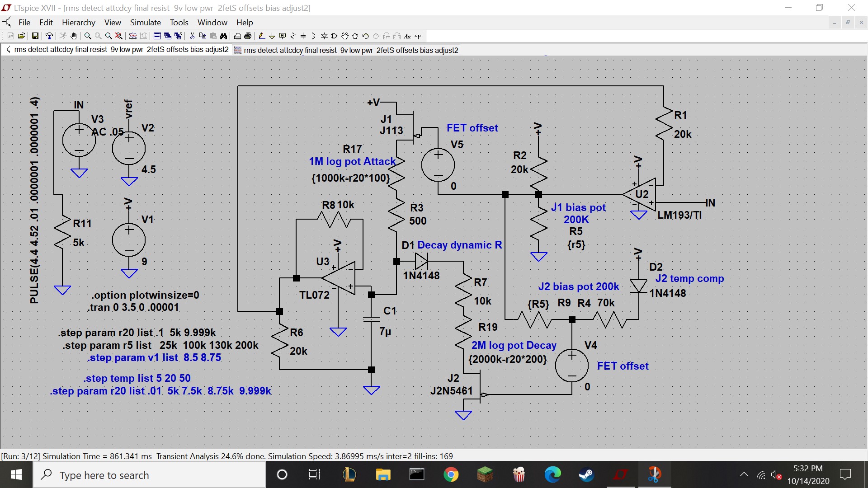Tile windows with the tile icon
This screenshot has height=488, width=868.
pyautogui.click(x=157, y=36)
